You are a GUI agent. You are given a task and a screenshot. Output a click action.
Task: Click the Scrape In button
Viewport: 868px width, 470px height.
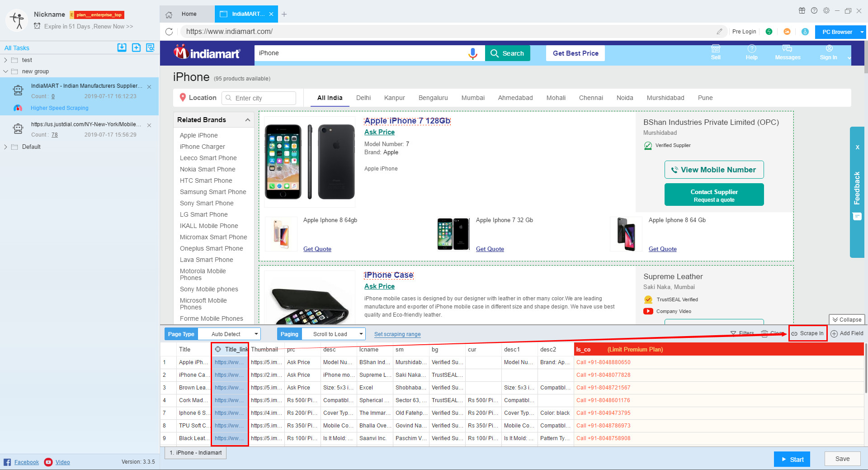tap(808, 333)
